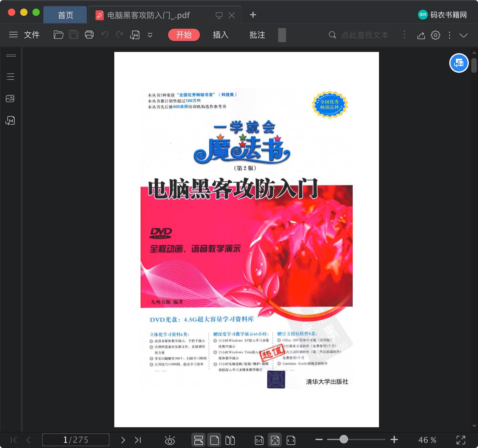Click the search text field 点此查找文本
Image resolution: width=478 pixels, height=448 pixels.
coord(365,35)
